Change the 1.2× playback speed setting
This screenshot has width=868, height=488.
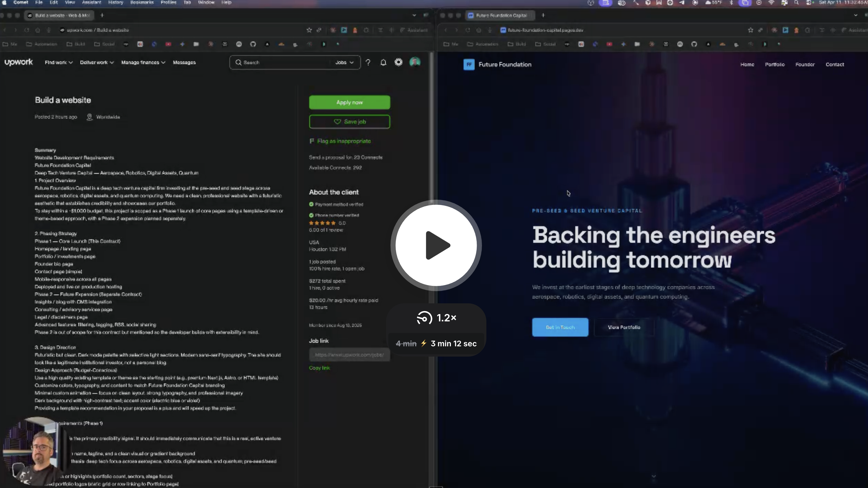coord(436,318)
